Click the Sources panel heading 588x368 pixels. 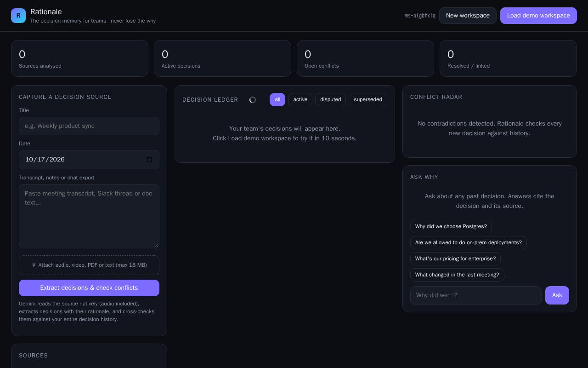click(x=34, y=356)
